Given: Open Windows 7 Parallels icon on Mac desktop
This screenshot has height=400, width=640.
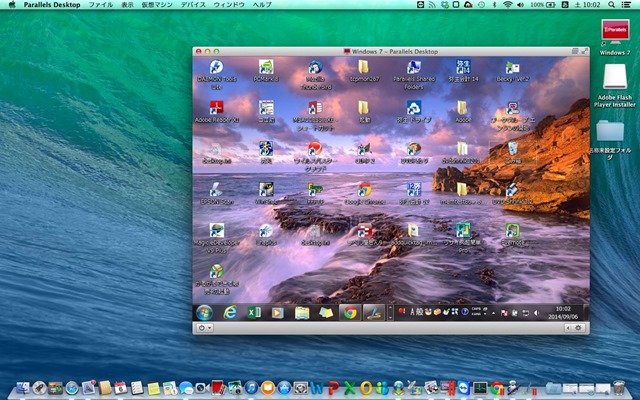Looking at the screenshot, I should point(615,37).
